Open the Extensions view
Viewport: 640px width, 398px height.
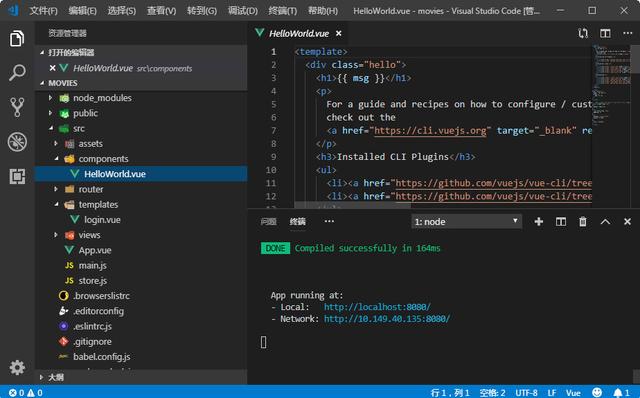coord(17,176)
